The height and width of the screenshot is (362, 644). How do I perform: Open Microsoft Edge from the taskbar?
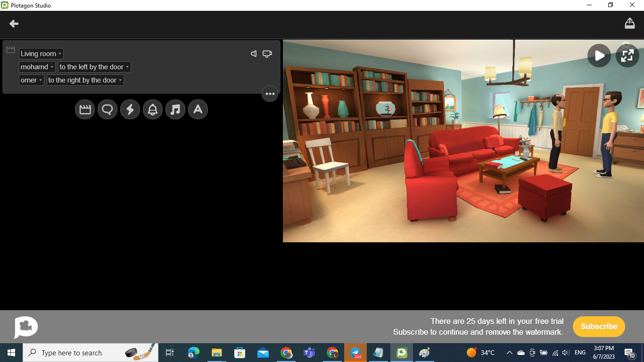click(x=193, y=353)
